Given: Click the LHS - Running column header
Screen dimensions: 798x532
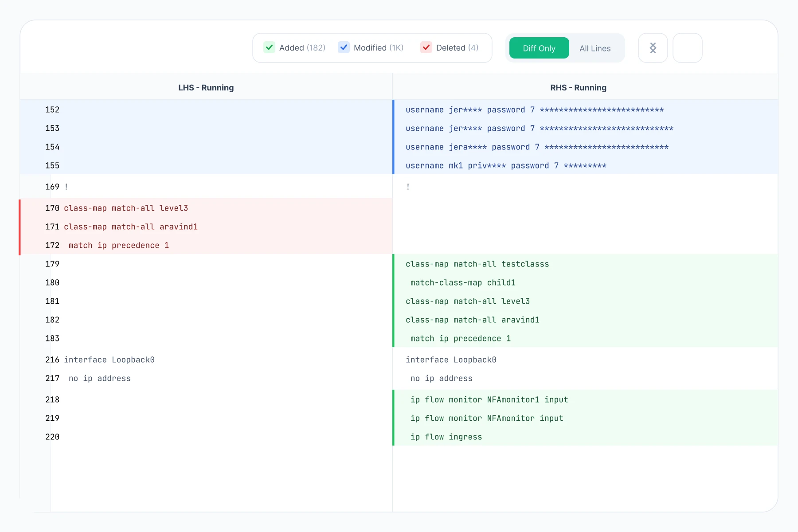Looking at the screenshot, I should [206, 88].
